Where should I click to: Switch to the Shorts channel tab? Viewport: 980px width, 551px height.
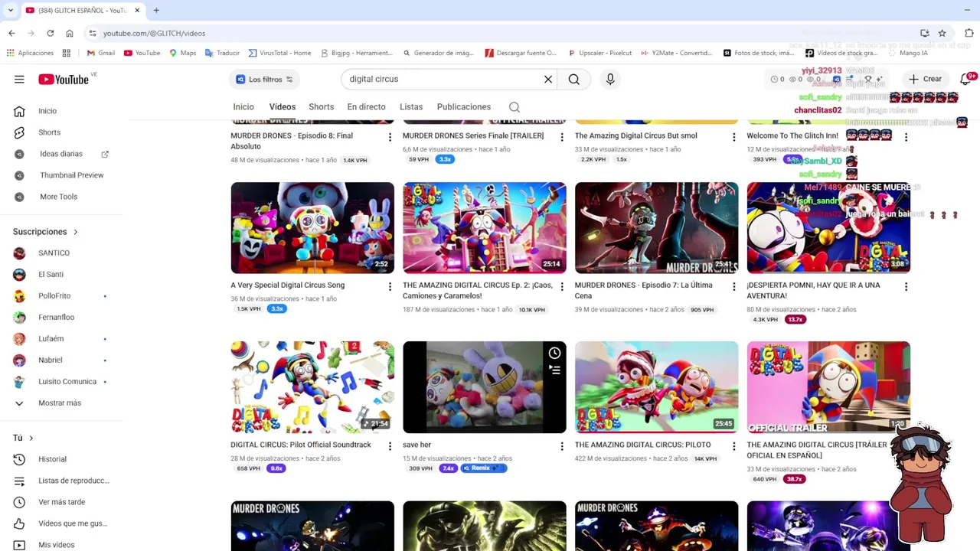[x=322, y=107]
